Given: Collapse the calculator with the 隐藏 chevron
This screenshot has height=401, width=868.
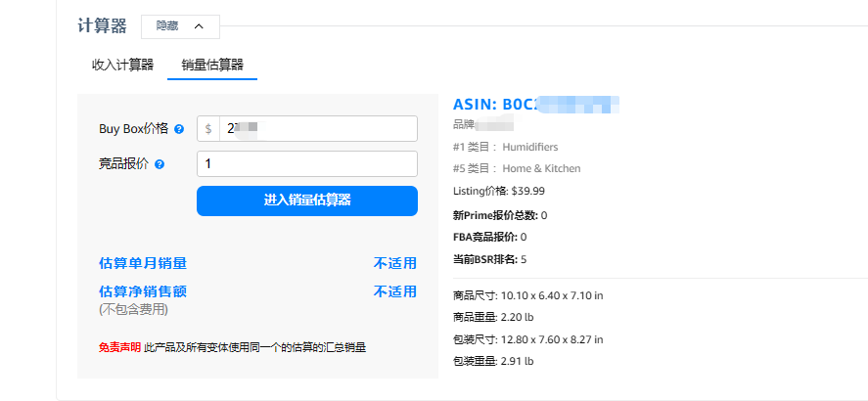Looking at the screenshot, I should 199,26.
